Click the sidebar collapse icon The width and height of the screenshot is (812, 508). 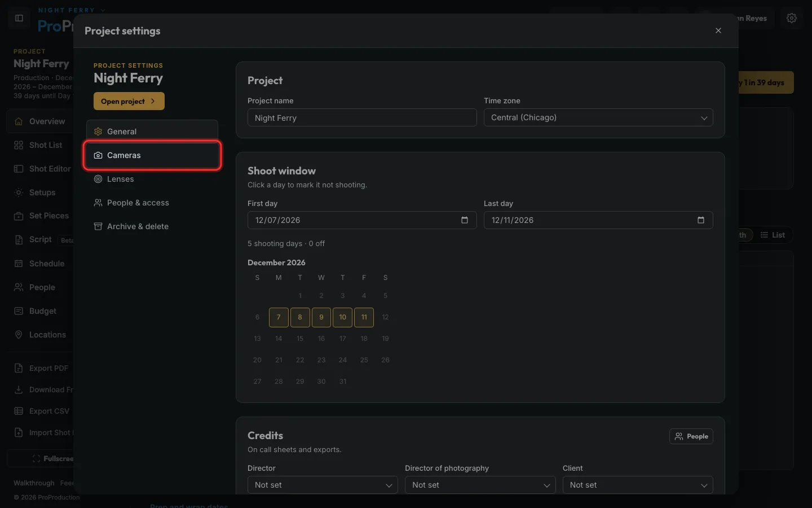[x=19, y=18]
